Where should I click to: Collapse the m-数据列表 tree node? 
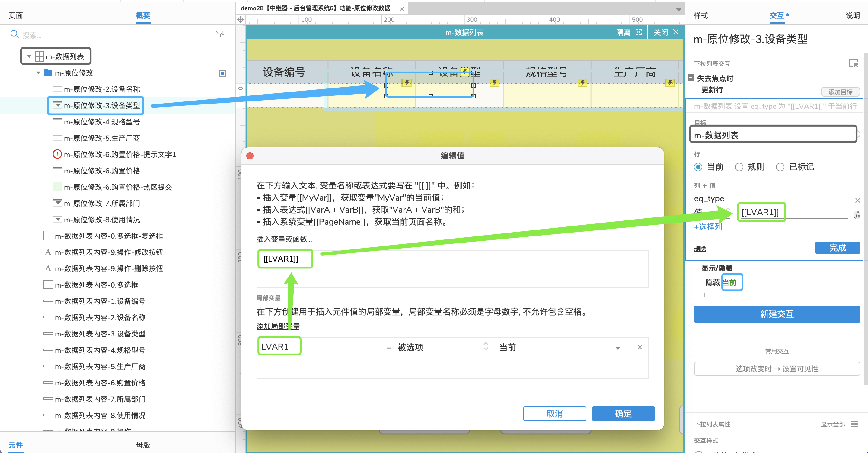[x=29, y=57]
